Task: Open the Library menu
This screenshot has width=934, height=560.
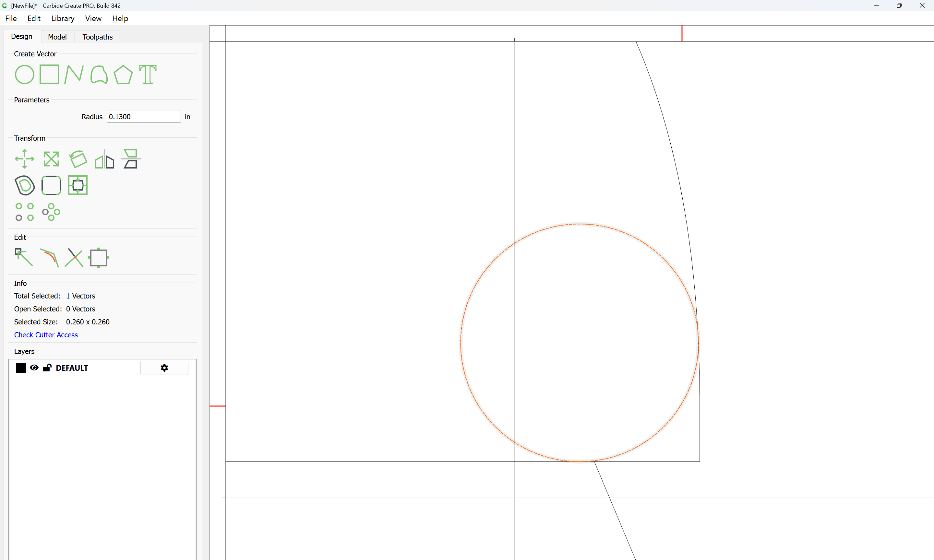Action: click(63, 18)
